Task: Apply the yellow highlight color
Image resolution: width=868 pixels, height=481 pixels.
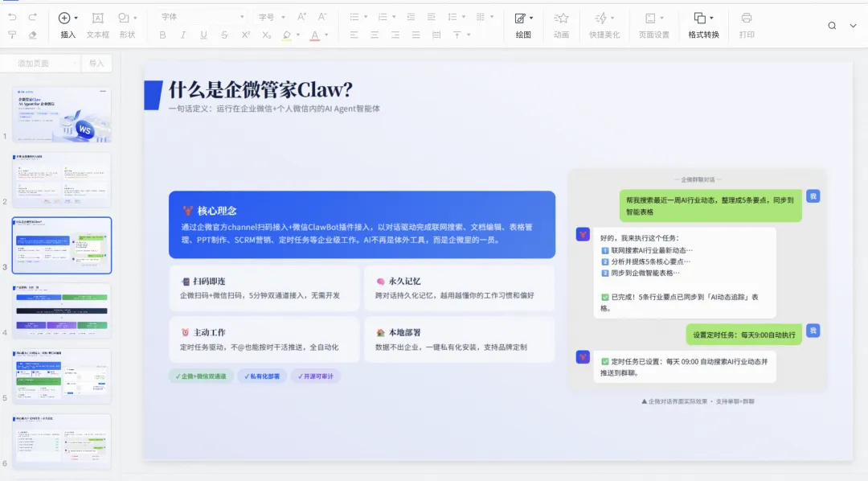Action: (287, 35)
